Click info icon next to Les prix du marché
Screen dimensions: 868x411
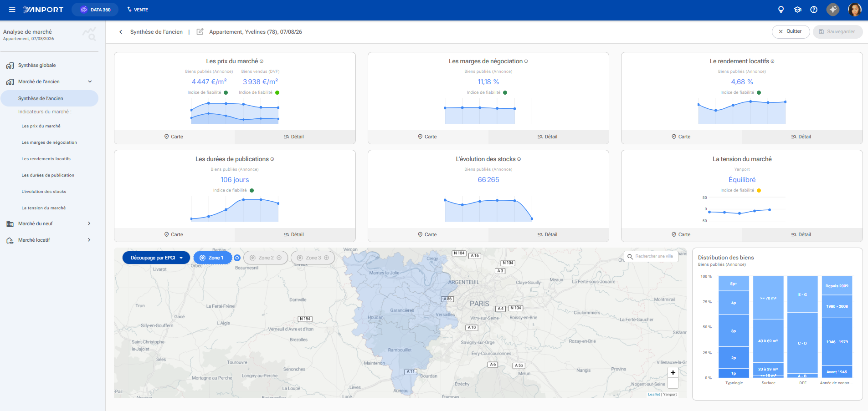262,61
